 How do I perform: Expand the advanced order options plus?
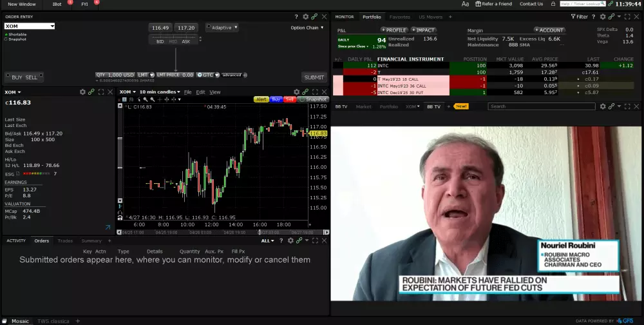point(245,75)
